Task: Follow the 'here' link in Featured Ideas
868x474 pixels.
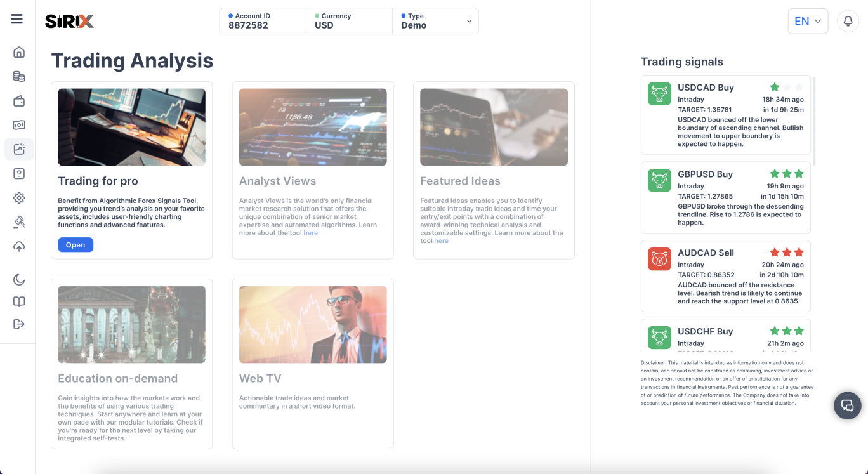Action: [x=441, y=241]
